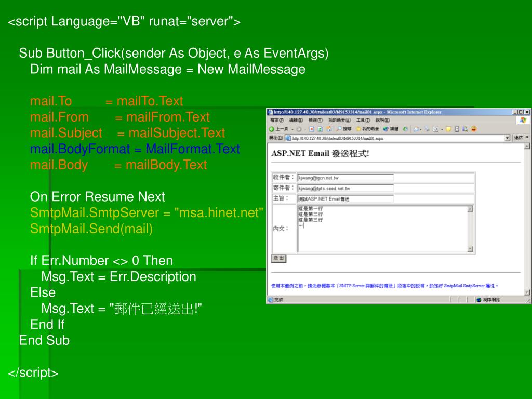Expand the Edit icon dropdown arrow
Image resolution: width=532 pixels, height=399 pixels.
tap(442, 129)
